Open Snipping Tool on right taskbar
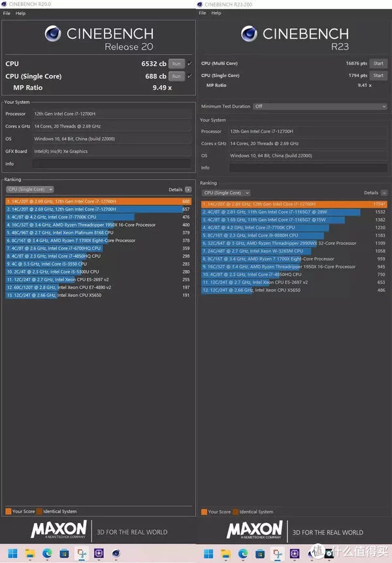 pos(277,554)
